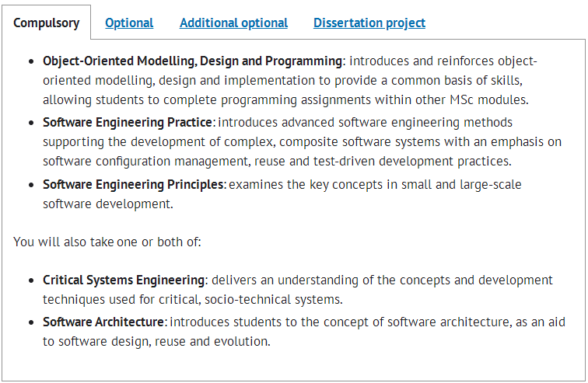
Task: Click the 'allowing students to complete programming assignments' line
Action: point(285,100)
